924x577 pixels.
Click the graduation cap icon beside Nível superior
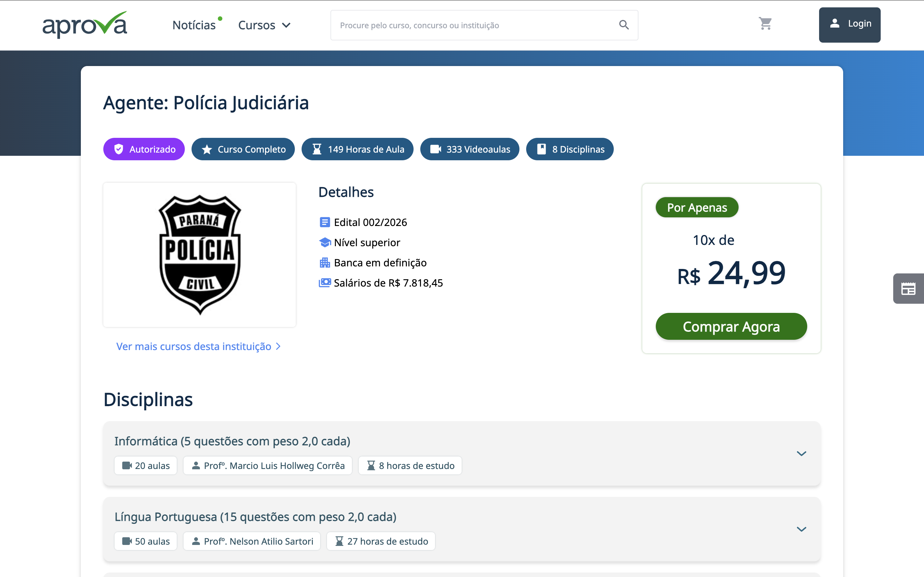point(325,242)
